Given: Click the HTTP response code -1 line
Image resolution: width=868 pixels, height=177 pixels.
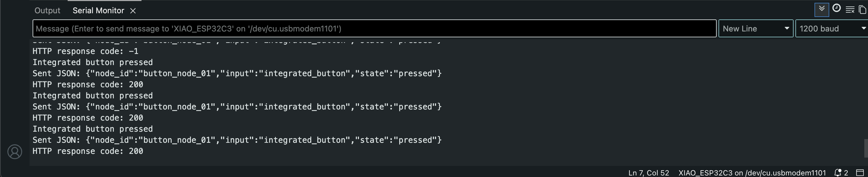Looking at the screenshot, I should (x=85, y=51).
